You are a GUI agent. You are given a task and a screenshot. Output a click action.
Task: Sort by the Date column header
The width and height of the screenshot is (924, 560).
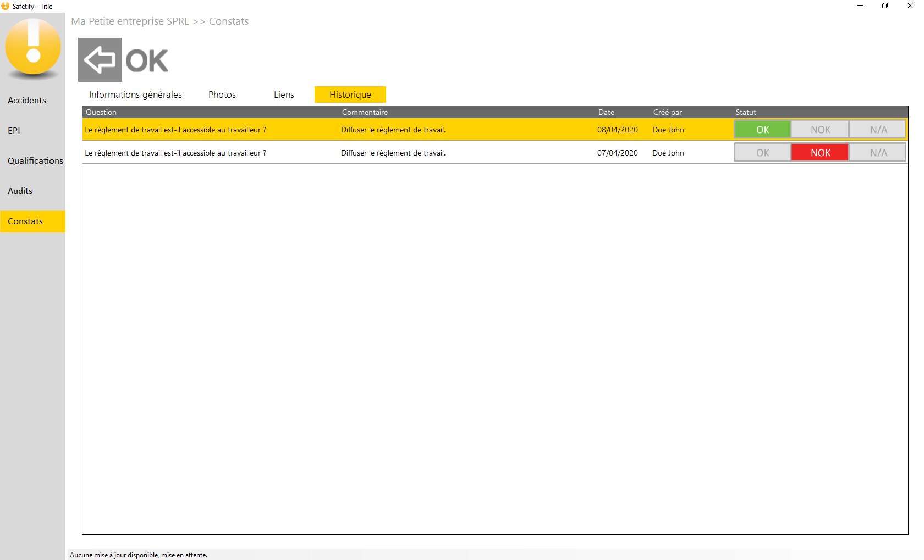click(x=606, y=112)
